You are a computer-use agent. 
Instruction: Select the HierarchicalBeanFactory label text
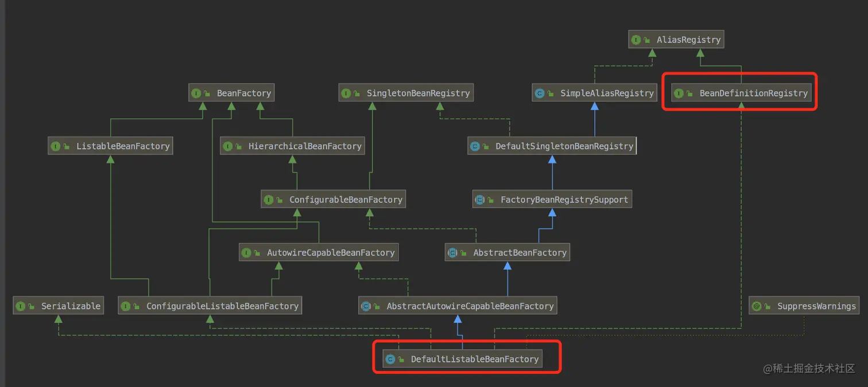coord(305,147)
